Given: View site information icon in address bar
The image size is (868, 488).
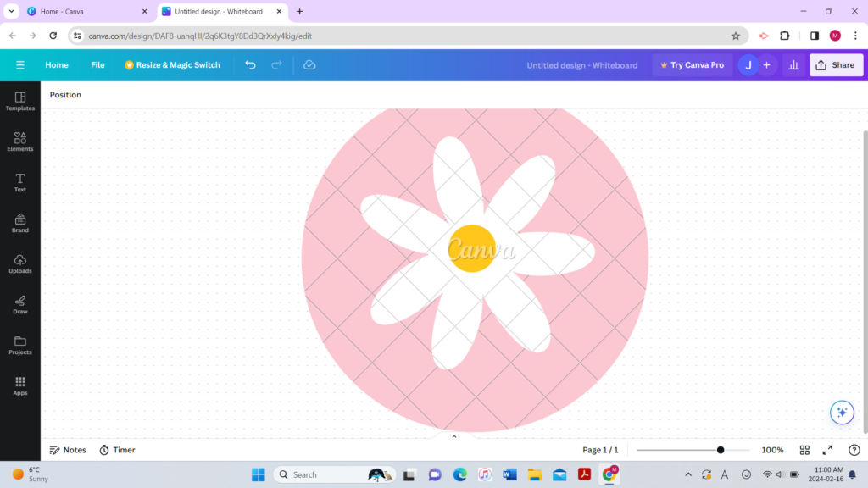Looking at the screenshot, I should pyautogui.click(x=77, y=36).
